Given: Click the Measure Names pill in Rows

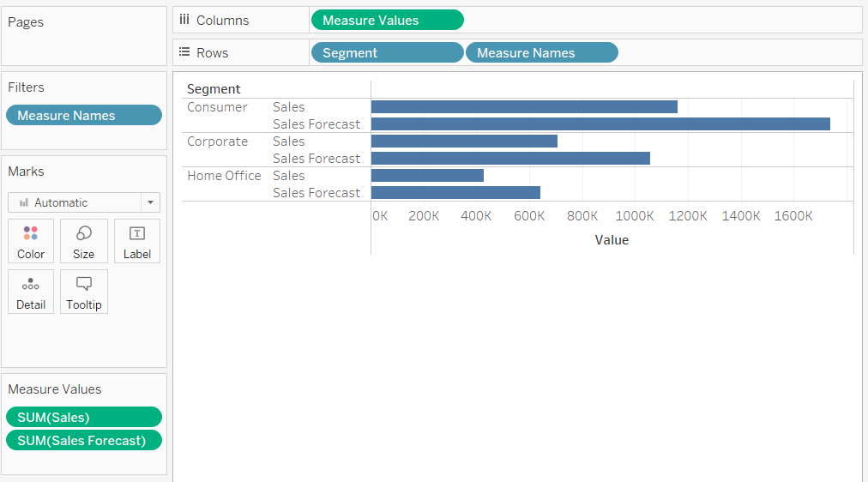Looking at the screenshot, I should coord(541,52).
